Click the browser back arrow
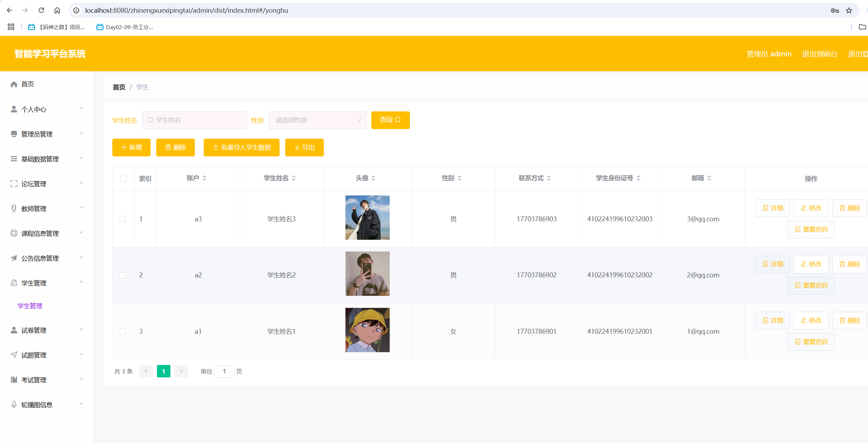 coord(10,10)
